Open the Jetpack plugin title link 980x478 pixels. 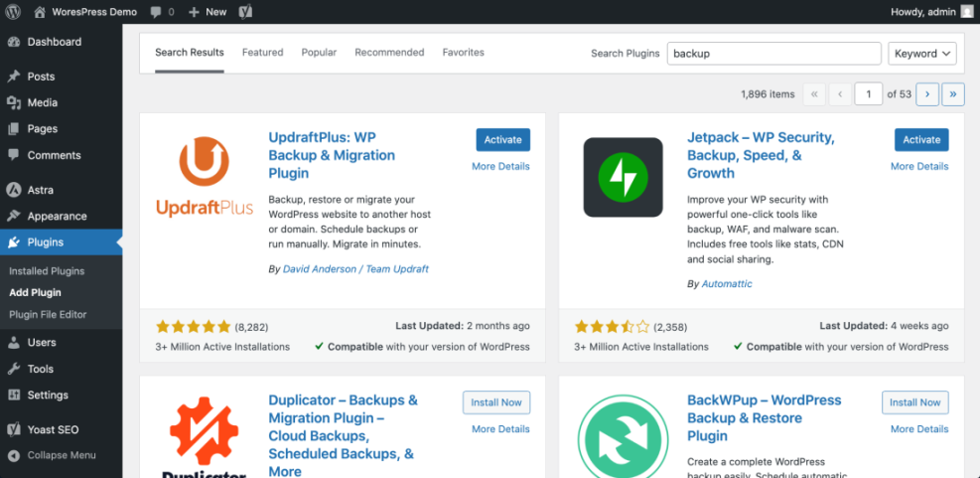(761, 155)
